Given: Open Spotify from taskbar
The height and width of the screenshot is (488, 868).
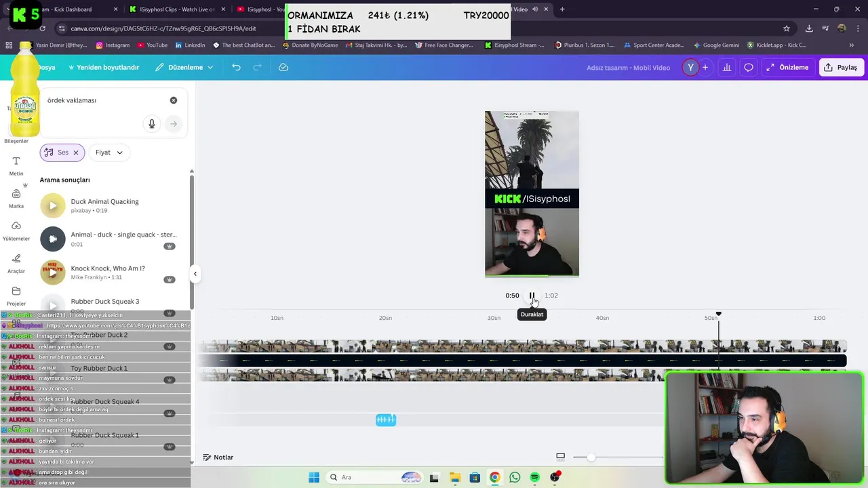Looking at the screenshot, I should pos(535,478).
